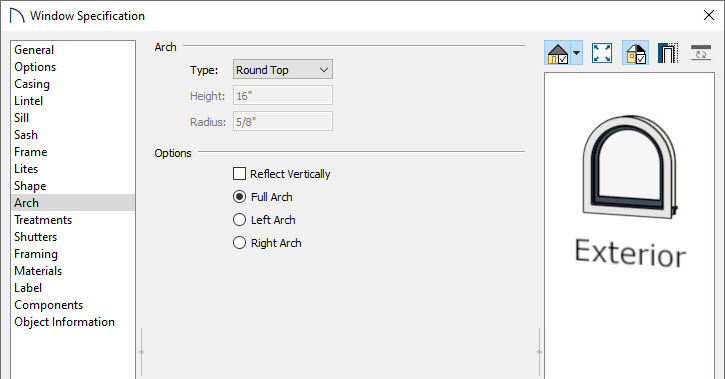Viewport: 725px width, 379px height.
Task: Click the arched window 3D preview
Action: 630,167
